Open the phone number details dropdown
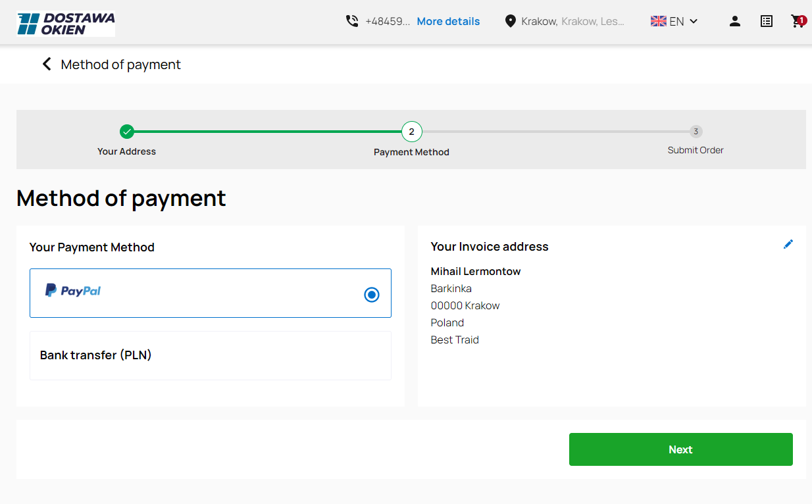This screenshot has width=812, height=504. (x=448, y=21)
